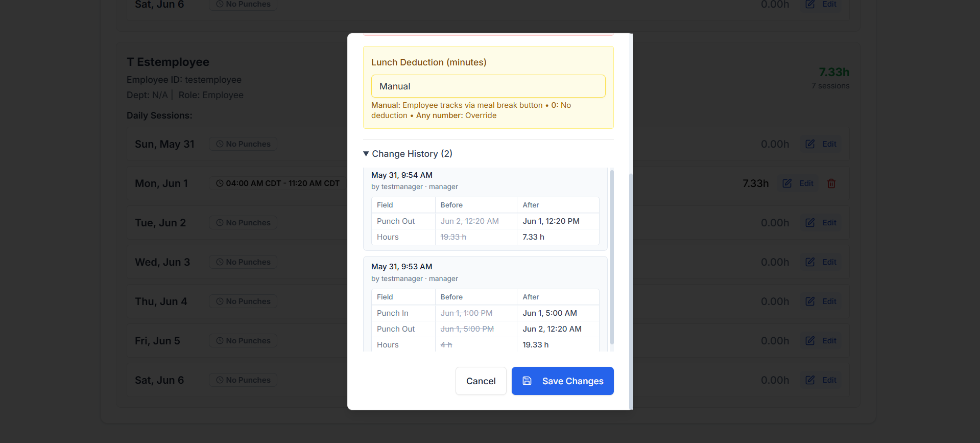Image resolution: width=980 pixels, height=443 pixels.
Task: Click the edit pencil icon for Tue, Jun 2
Action: click(810, 223)
